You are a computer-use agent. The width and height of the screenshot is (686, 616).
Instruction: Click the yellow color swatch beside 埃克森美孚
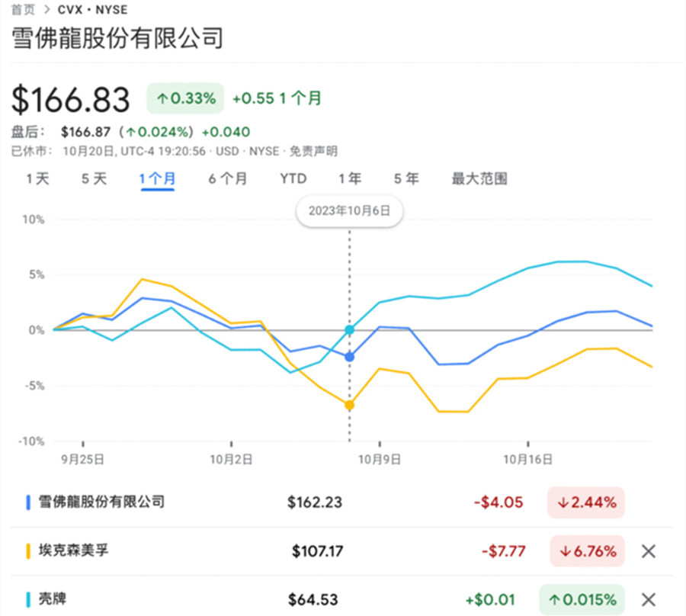coord(28,550)
